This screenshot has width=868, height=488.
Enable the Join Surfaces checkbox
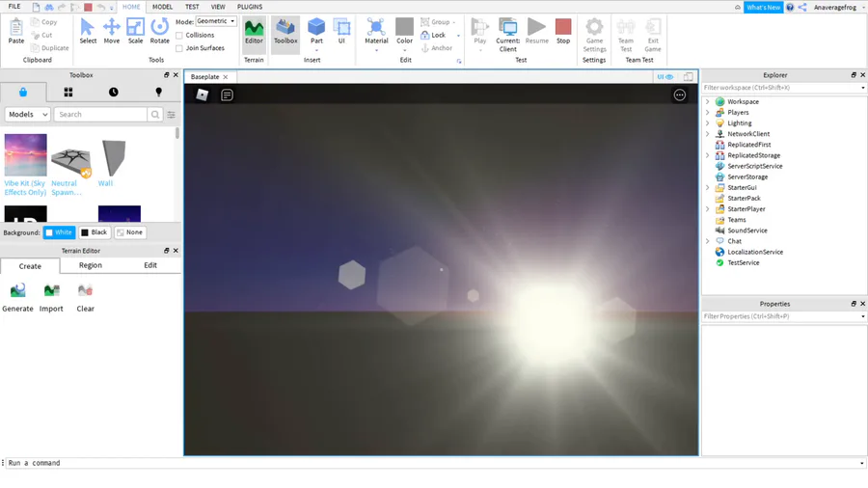pos(179,48)
